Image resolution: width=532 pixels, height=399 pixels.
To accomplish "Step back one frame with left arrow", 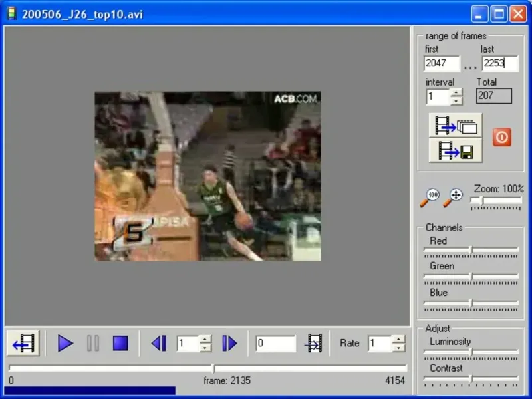I will point(159,343).
